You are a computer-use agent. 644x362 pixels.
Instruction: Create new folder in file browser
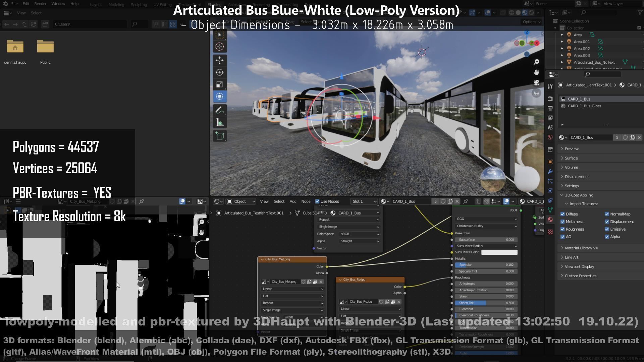[x=45, y=24]
